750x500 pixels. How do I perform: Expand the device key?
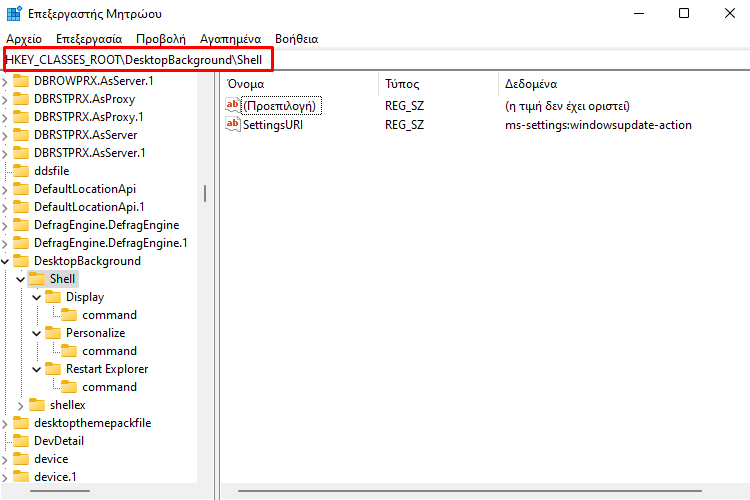pos(5,460)
